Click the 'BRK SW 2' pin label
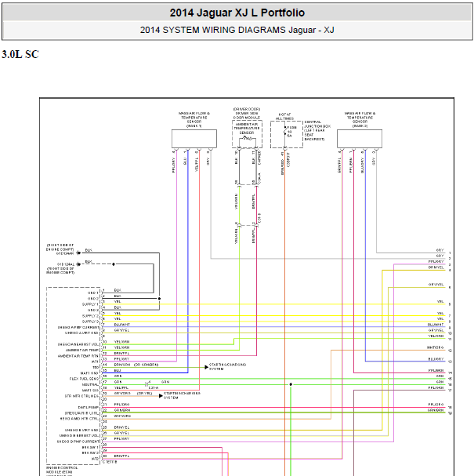The width and height of the screenshot is (474, 476). coord(90,453)
